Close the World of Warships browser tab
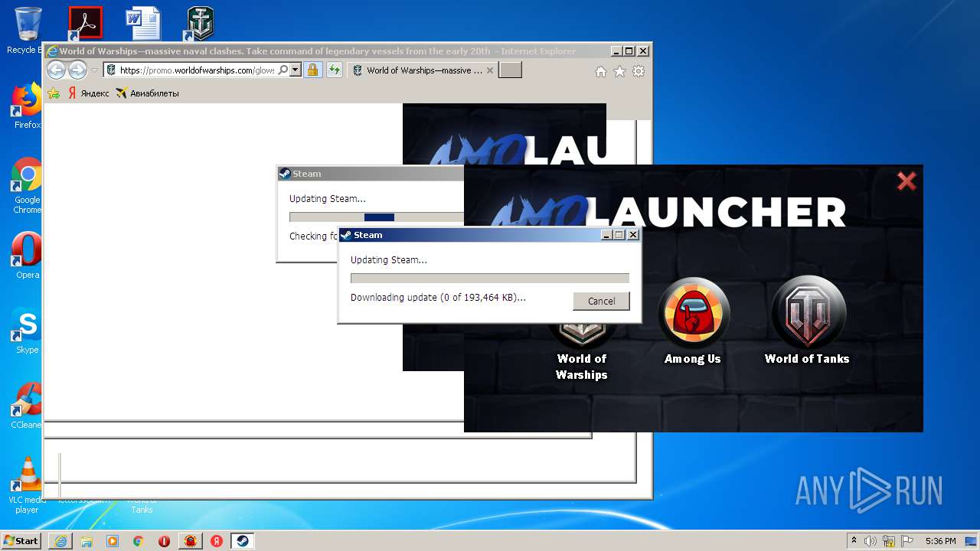The height and width of the screenshot is (551, 980). (492, 70)
